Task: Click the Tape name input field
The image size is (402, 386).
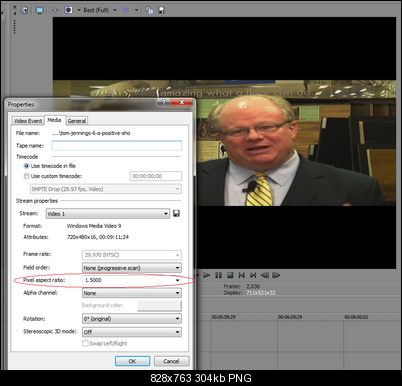Action: click(x=117, y=146)
